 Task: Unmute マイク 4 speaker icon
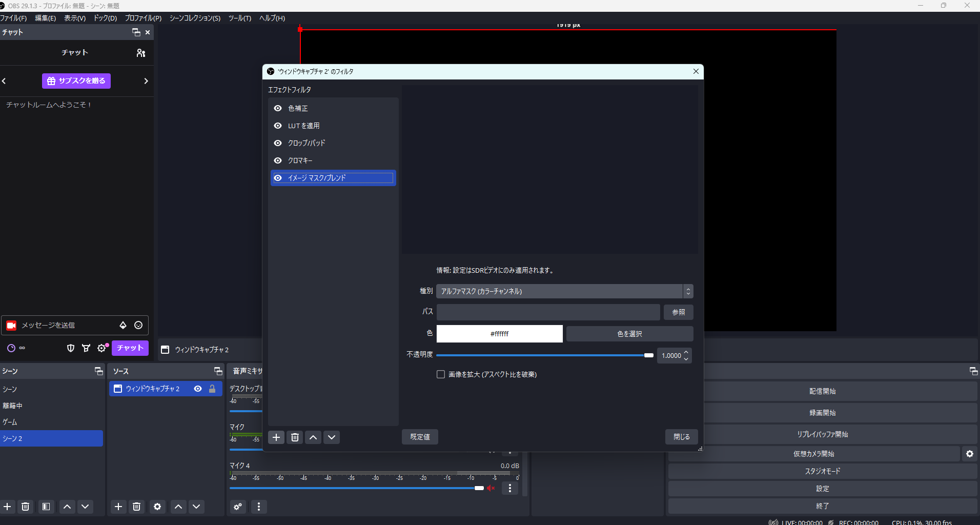click(491, 488)
